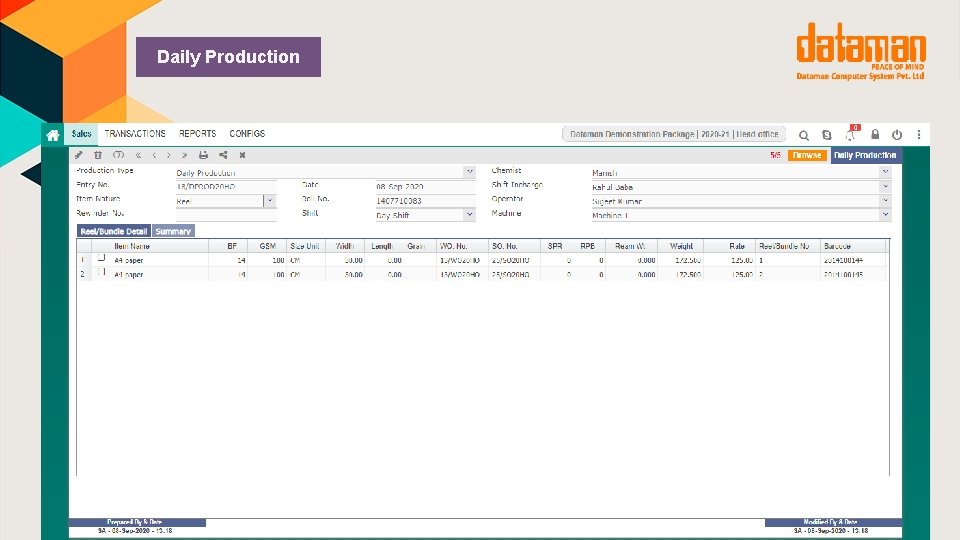Open the search magnifier icon
Viewport: 960px width, 540px height.
point(804,135)
